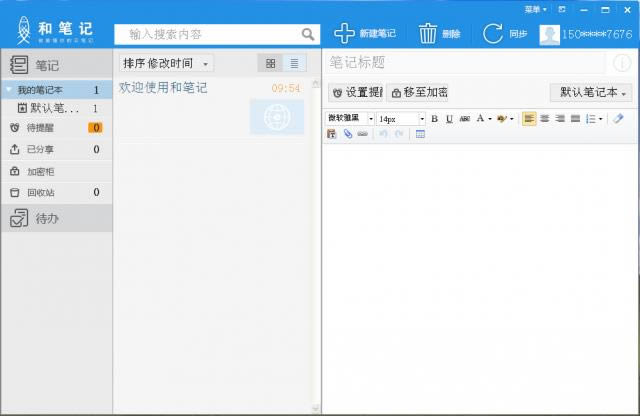Toggle bold formatting
640x416 pixels.
coord(434,119)
